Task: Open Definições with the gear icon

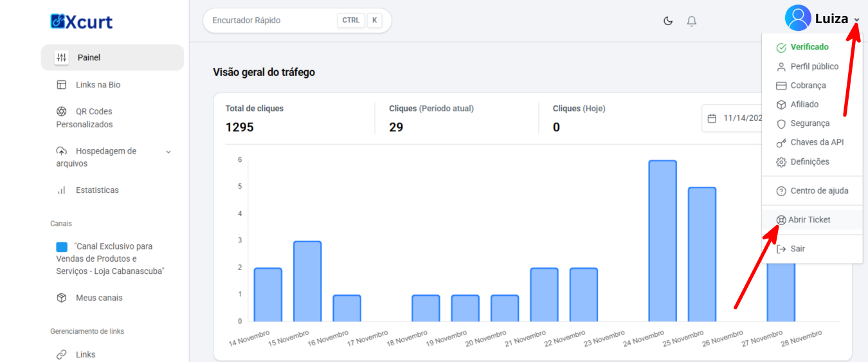Action: point(781,162)
